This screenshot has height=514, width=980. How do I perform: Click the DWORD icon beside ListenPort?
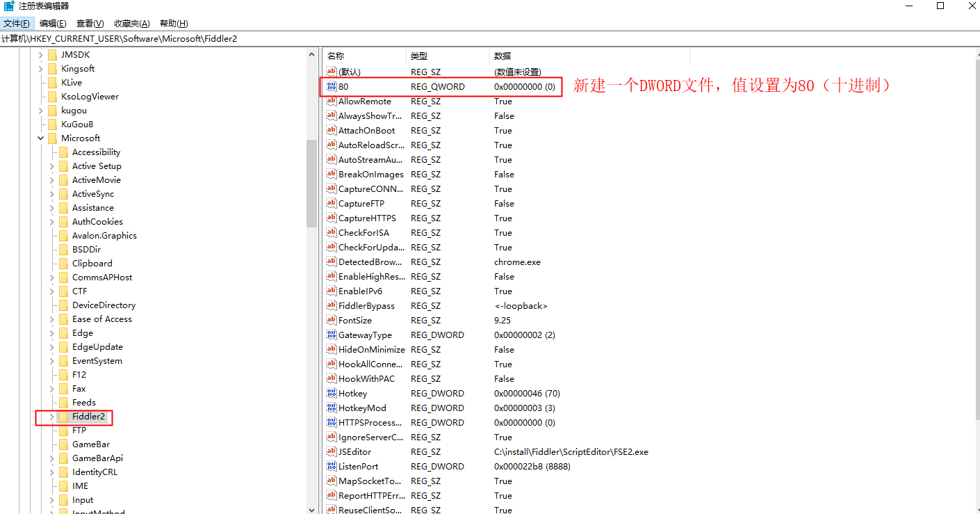[332, 466]
